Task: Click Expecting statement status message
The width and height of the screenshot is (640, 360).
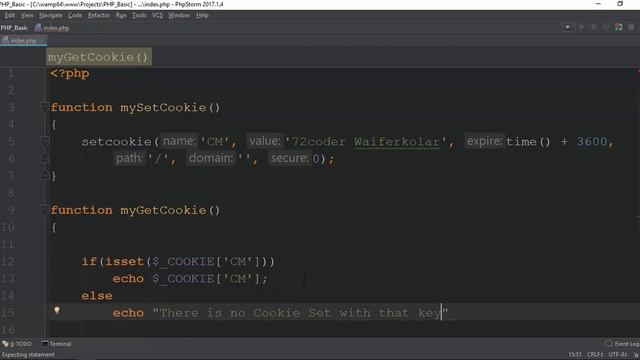Action: point(28,354)
